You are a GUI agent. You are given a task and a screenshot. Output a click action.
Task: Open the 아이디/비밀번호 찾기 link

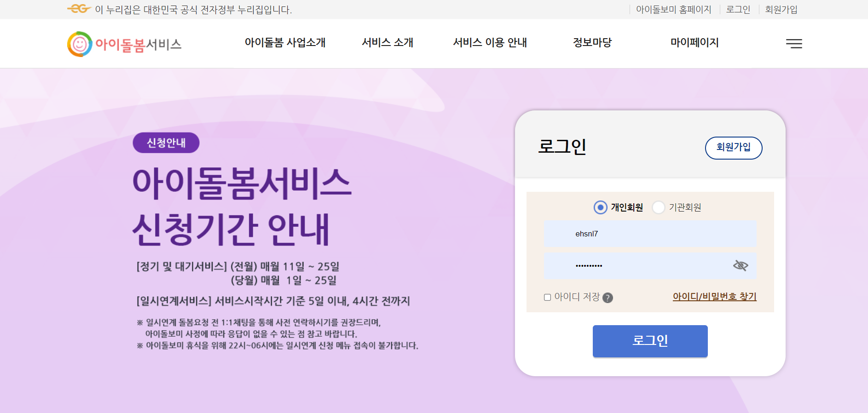[x=714, y=297]
